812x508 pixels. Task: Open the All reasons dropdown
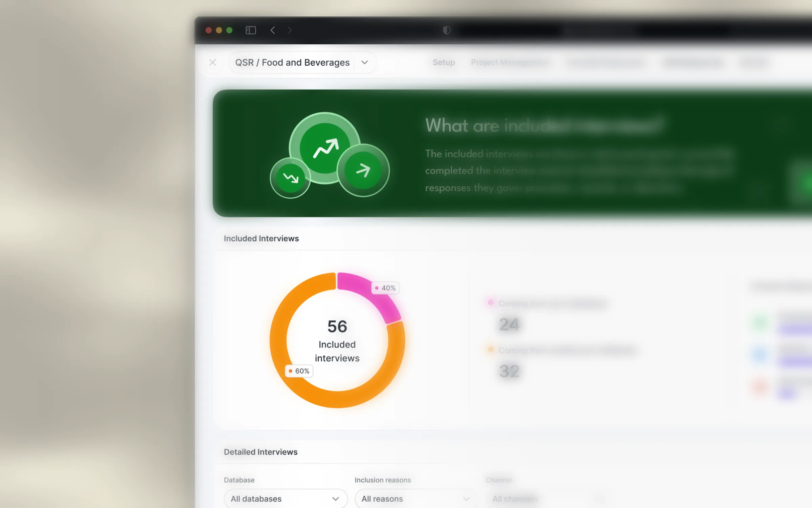(416, 499)
